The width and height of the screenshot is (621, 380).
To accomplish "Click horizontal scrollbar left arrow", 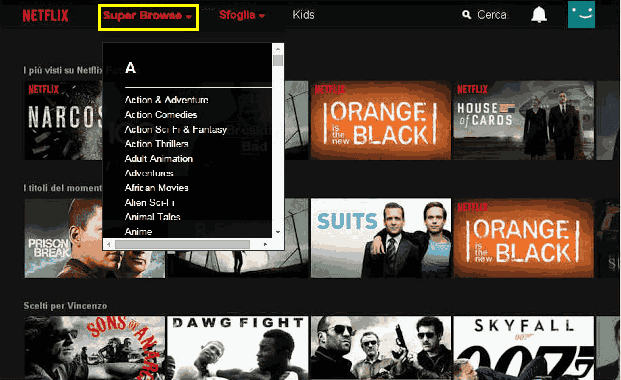I will (109, 244).
